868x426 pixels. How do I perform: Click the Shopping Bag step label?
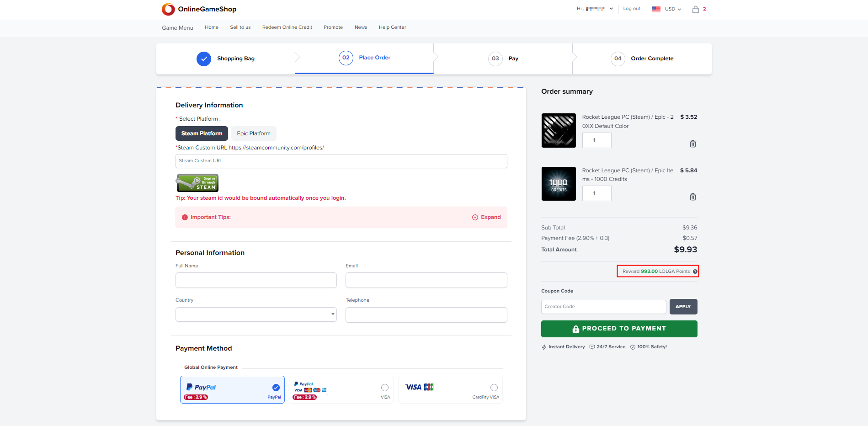236,59
